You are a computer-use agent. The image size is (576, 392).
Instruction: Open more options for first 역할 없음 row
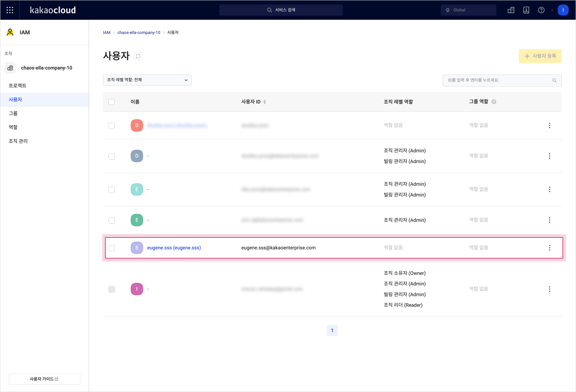coord(550,125)
